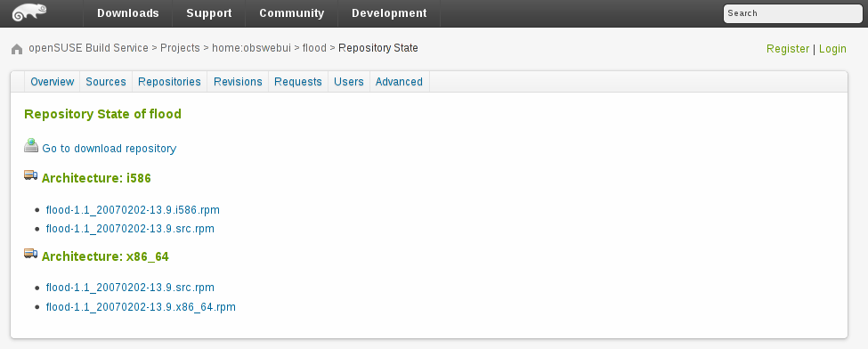The width and height of the screenshot is (868, 349).
Task: Download flood i586.rpm package
Action: 133,210
